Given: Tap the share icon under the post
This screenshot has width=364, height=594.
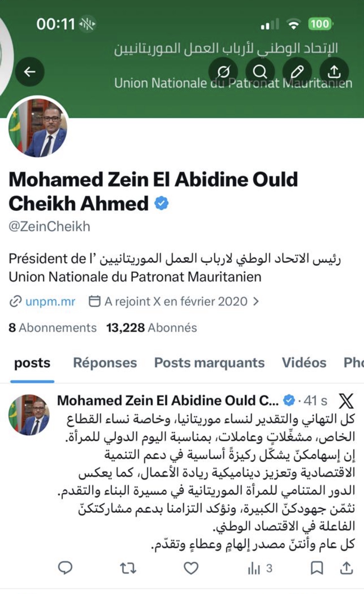Looking at the screenshot, I should coord(346,568).
